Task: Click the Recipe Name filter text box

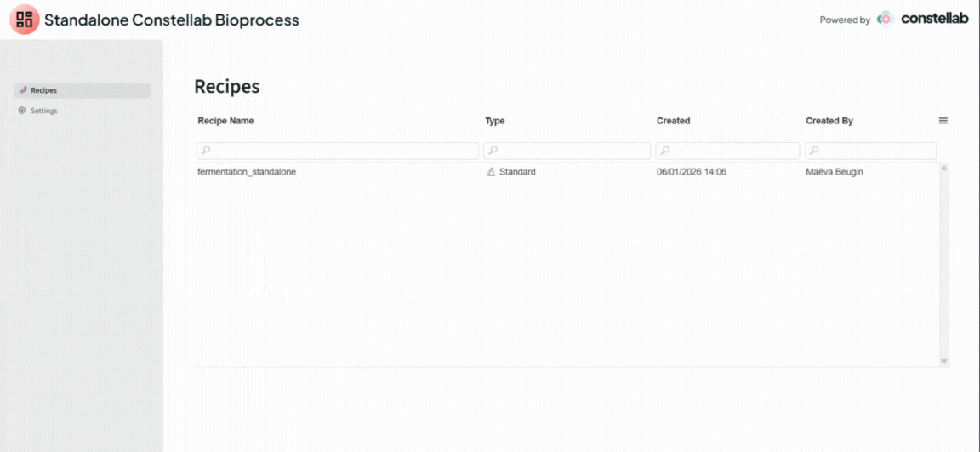Action: pyautogui.click(x=342, y=152)
